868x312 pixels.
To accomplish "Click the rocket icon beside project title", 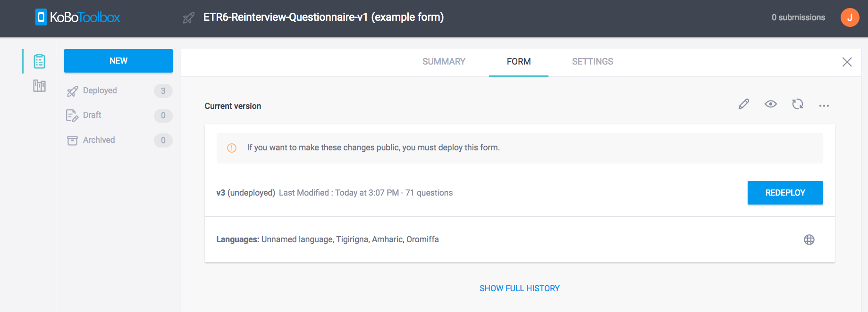I will [x=189, y=18].
